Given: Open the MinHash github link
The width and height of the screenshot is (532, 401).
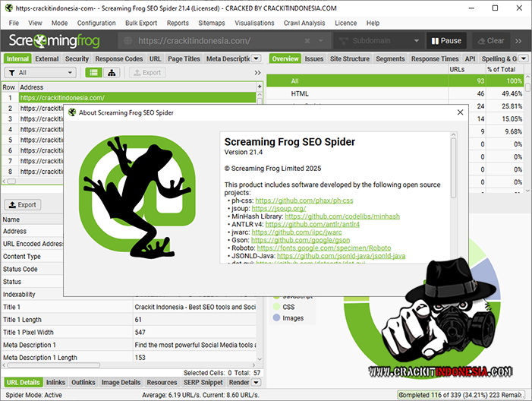Looking at the screenshot, I should coord(342,216).
